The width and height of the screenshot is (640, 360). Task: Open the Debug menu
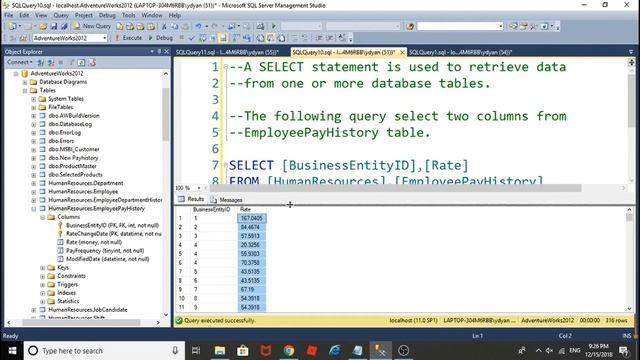[x=107, y=15]
